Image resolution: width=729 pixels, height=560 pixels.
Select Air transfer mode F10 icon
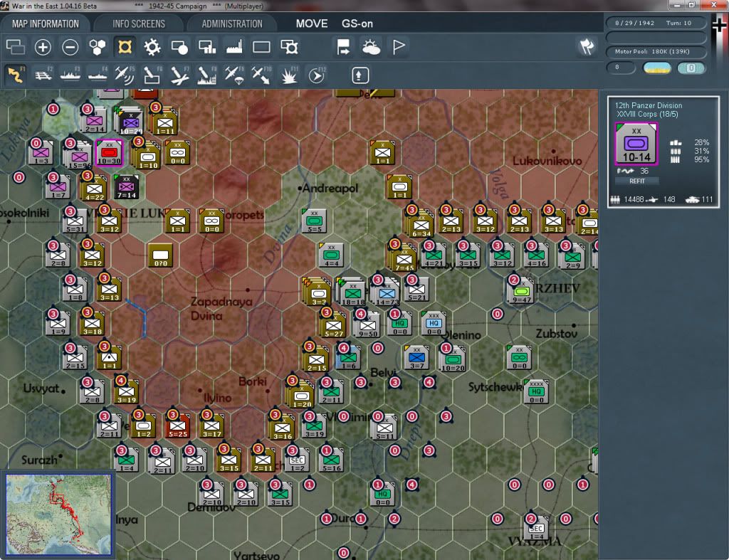pyautogui.click(x=261, y=75)
